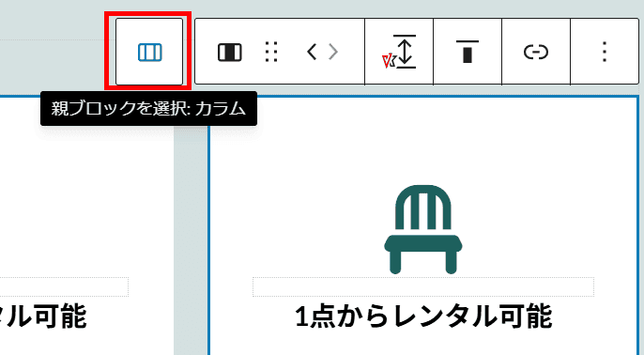Click the six-dot drag handle
The width and height of the screenshot is (644, 355).
click(271, 53)
